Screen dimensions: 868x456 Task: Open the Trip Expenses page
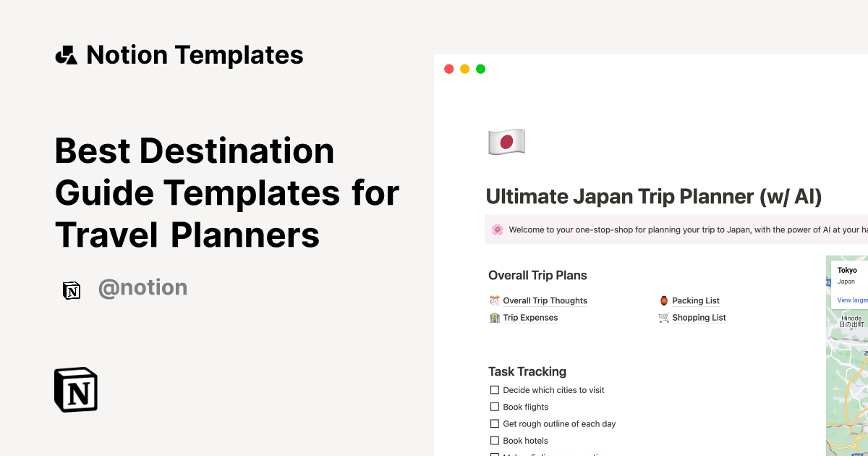coord(531,317)
